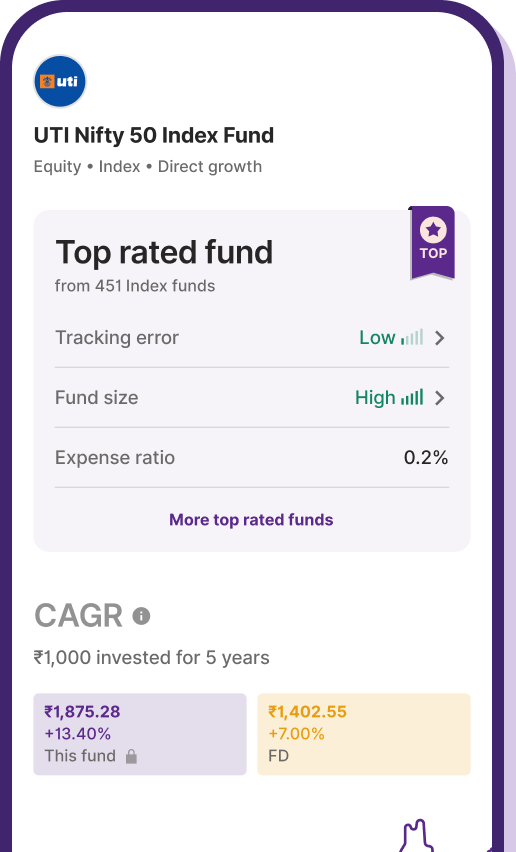Image resolution: width=516 pixels, height=852 pixels.
Task: Expand Fund size details chevron
Action: pyautogui.click(x=440, y=398)
